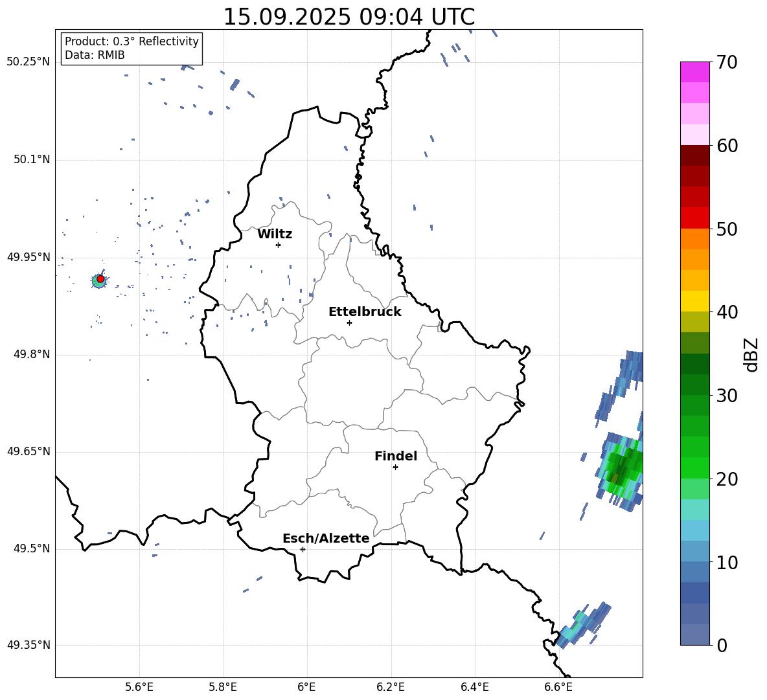Pick the bright red swatch above 50 dBZ

point(694,218)
